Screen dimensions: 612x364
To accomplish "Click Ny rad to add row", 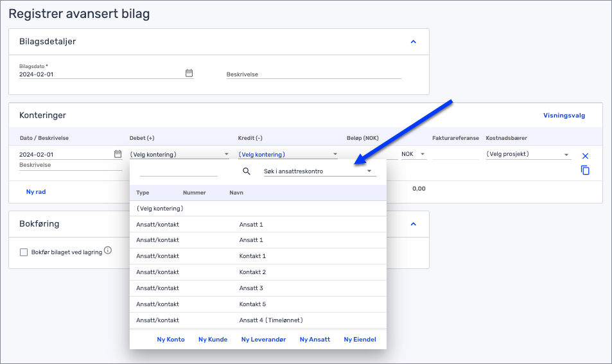I will coord(36,191).
